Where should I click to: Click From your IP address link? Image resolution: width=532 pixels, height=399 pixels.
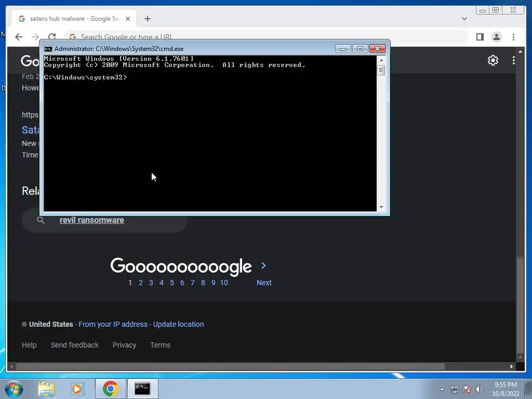113,324
